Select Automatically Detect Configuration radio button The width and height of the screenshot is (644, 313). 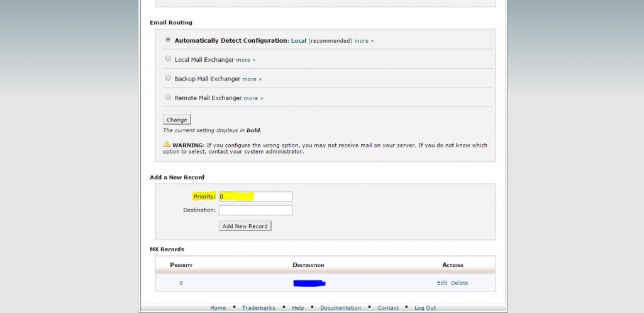click(x=168, y=40)
